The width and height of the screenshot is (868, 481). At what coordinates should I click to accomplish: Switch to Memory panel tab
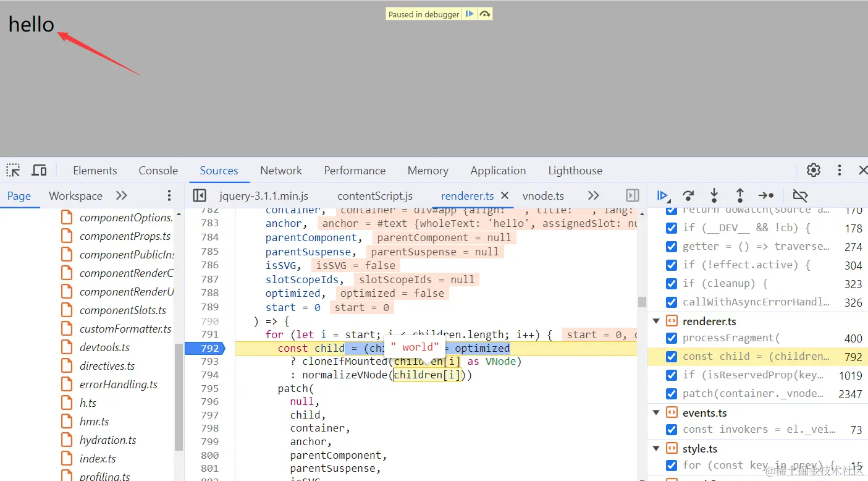pyautogui.click(x=428, y=170)
